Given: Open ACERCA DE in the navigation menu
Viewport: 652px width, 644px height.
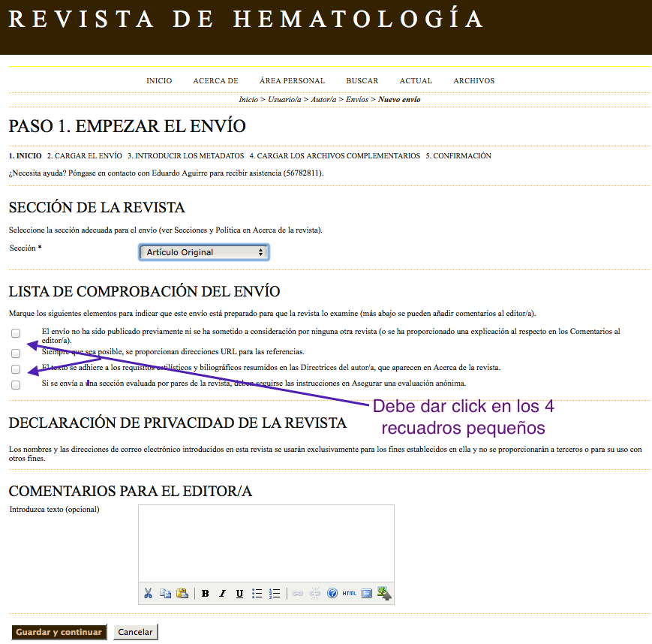Looking at the screenshot, I should pos(215,81).
